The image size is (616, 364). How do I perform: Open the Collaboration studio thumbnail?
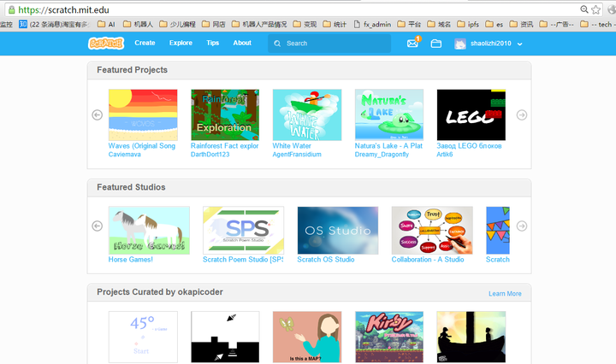[432, 230]
